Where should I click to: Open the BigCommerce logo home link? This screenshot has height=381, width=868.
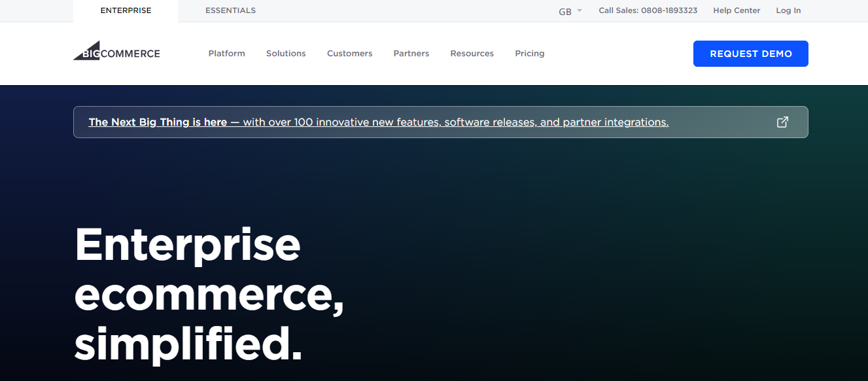point(116,51)
